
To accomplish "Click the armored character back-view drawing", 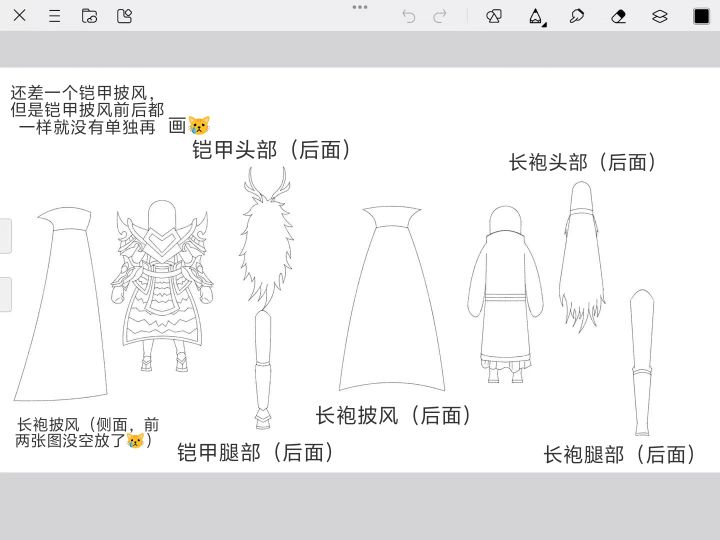I will [162, 285].
